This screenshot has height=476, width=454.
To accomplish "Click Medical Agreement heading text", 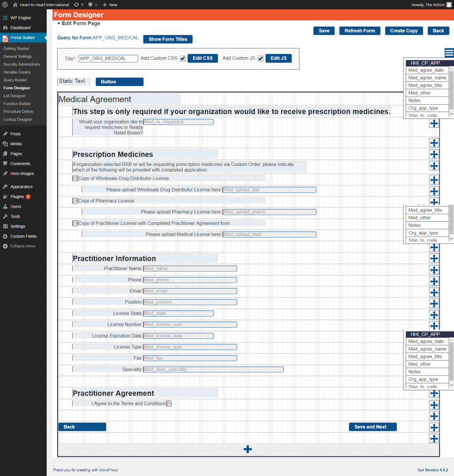I will click(x=95, y=99).
